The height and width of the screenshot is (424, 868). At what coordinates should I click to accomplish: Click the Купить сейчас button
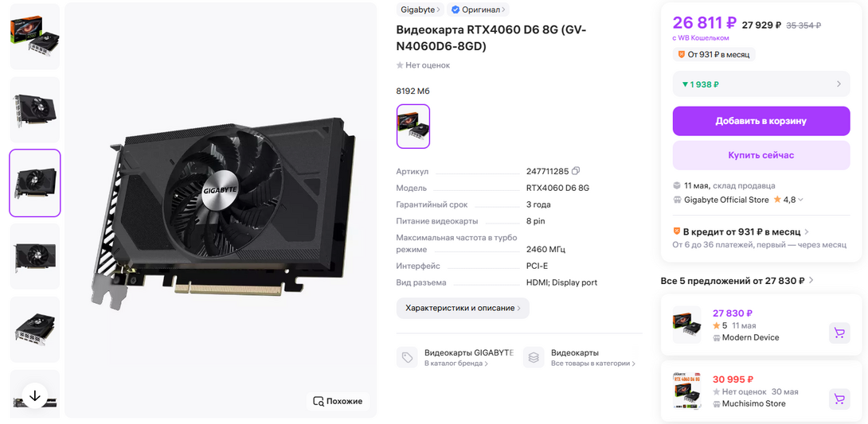tap(761, 155)
